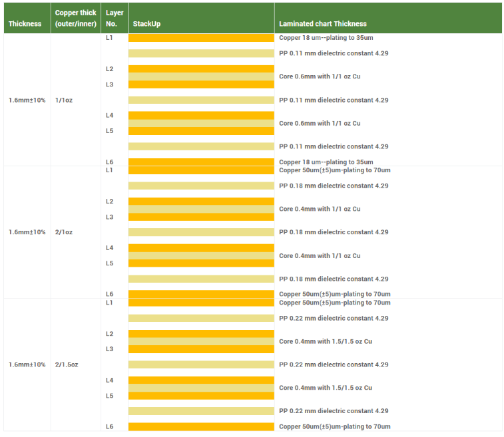Click "Core 0.6mm with 1/1 oz Cu" beside L2-L3

click(320, 76)
